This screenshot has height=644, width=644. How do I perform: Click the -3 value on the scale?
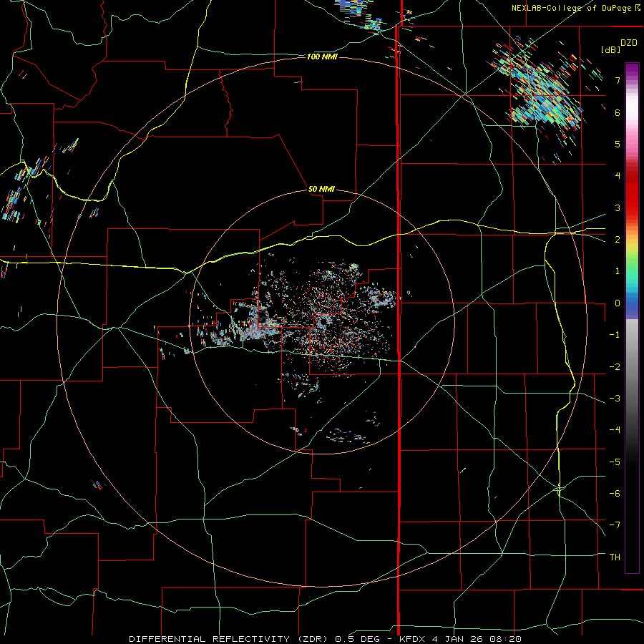(615, 399)
